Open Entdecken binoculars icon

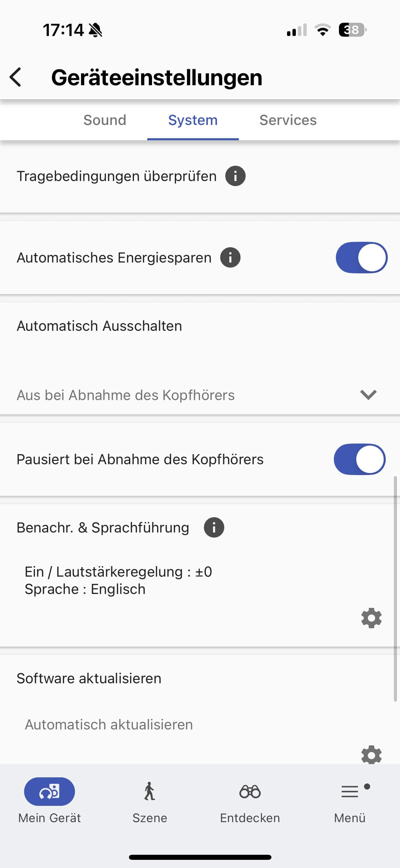click(x=250, y=792)
